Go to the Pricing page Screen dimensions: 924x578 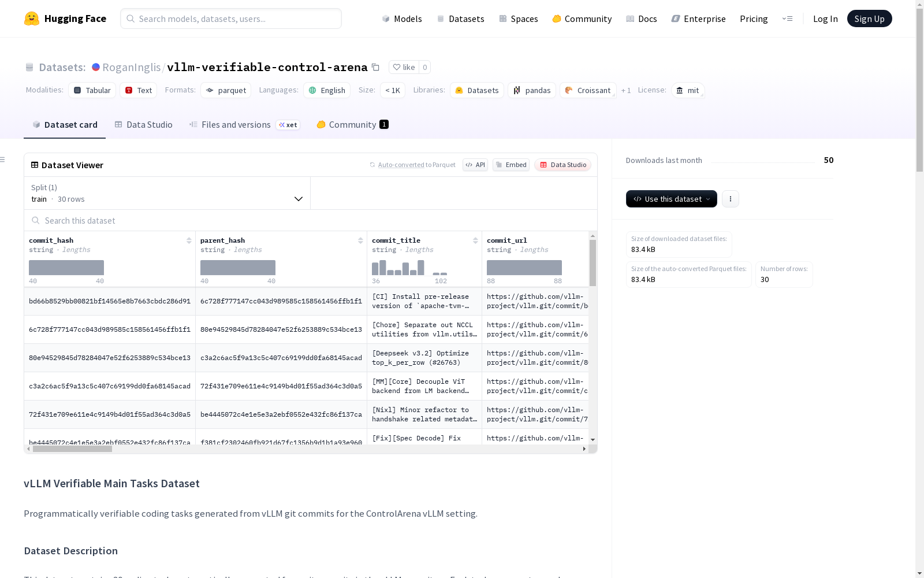pyautogui.click(x=754, y=18)
